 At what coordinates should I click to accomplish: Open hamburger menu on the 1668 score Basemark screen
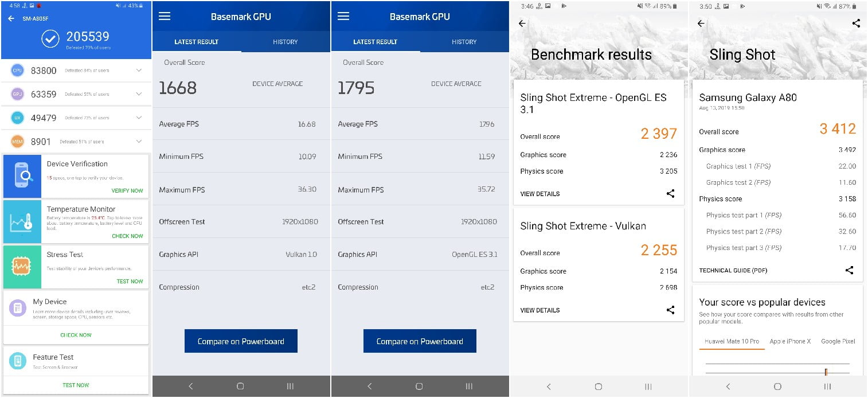coord(165,16)
